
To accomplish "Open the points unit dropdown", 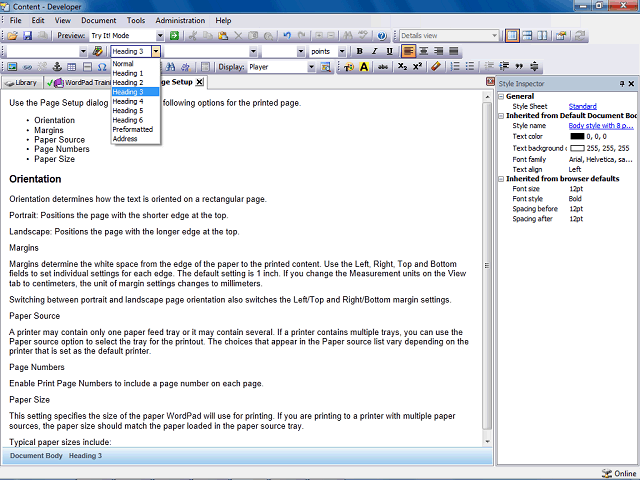I will point(342,51).
